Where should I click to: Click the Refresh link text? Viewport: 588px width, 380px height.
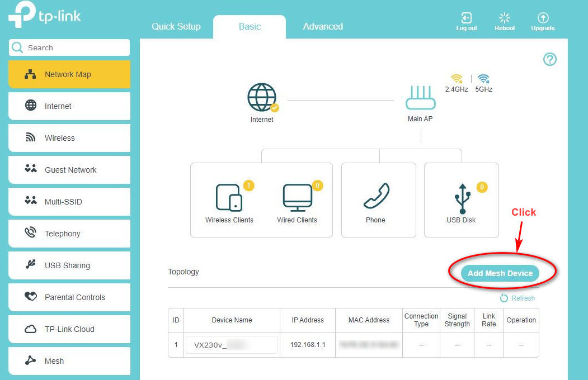point(523,298)
